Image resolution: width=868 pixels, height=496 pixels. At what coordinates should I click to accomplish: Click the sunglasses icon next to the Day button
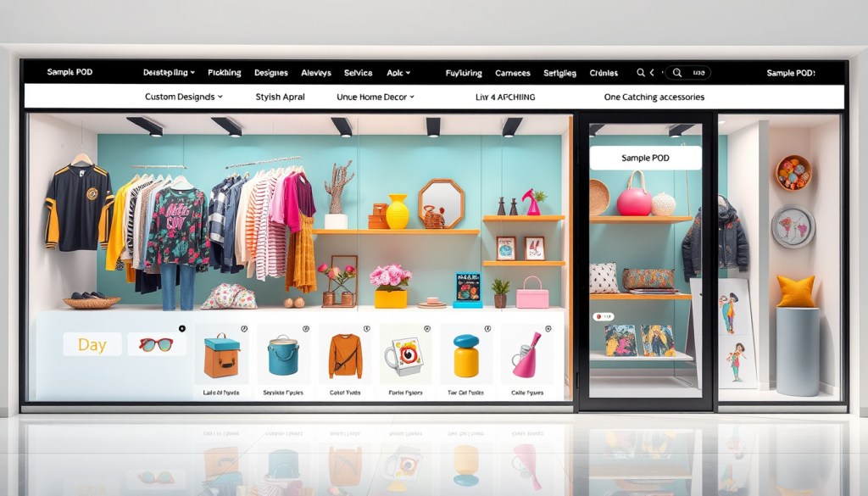[157, 346]
